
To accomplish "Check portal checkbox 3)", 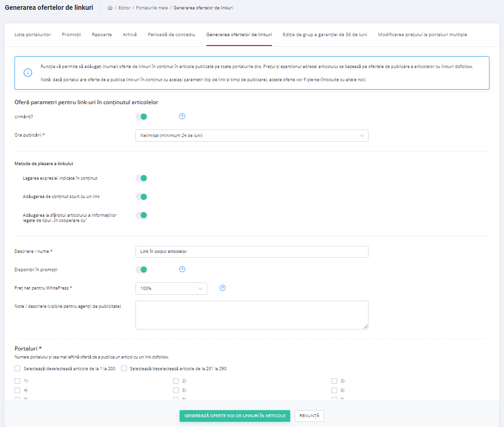I will (x=334, y=381).
